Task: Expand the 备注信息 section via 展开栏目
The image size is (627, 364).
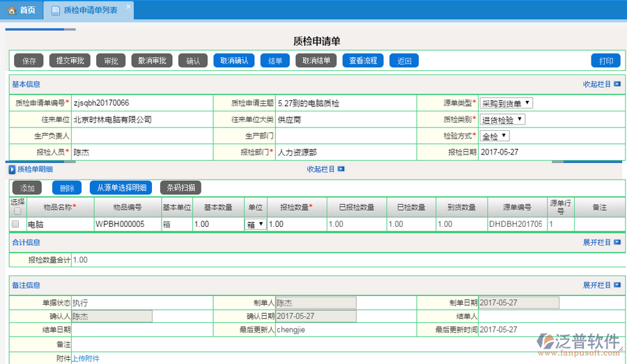Action: click(x=601, y=285)
